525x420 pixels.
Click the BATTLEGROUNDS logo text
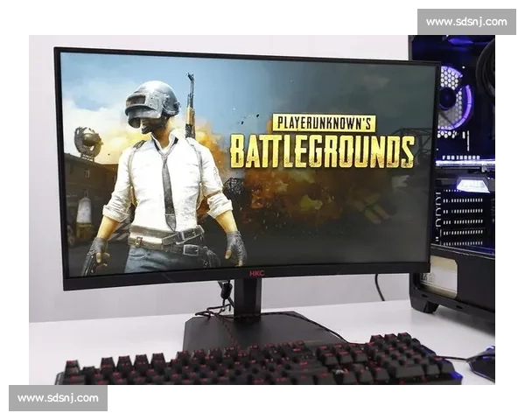coord(321,151)
